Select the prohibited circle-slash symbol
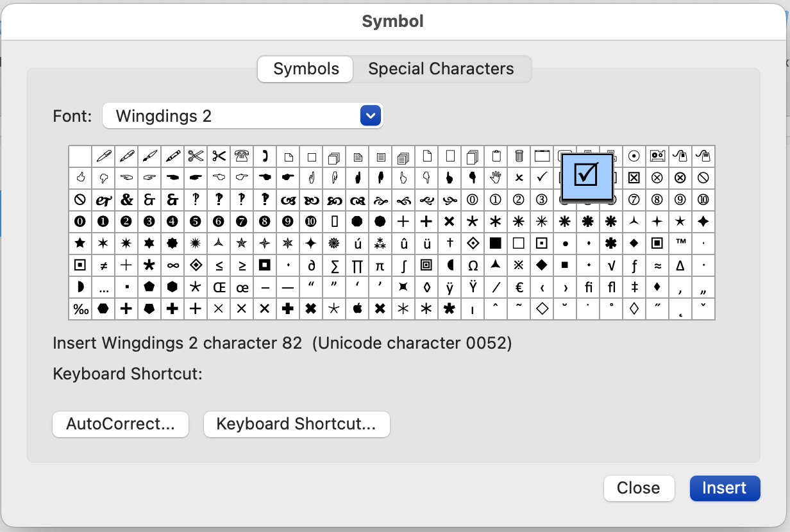The height and width of the screenshot is (532, 790). point(703,178)
